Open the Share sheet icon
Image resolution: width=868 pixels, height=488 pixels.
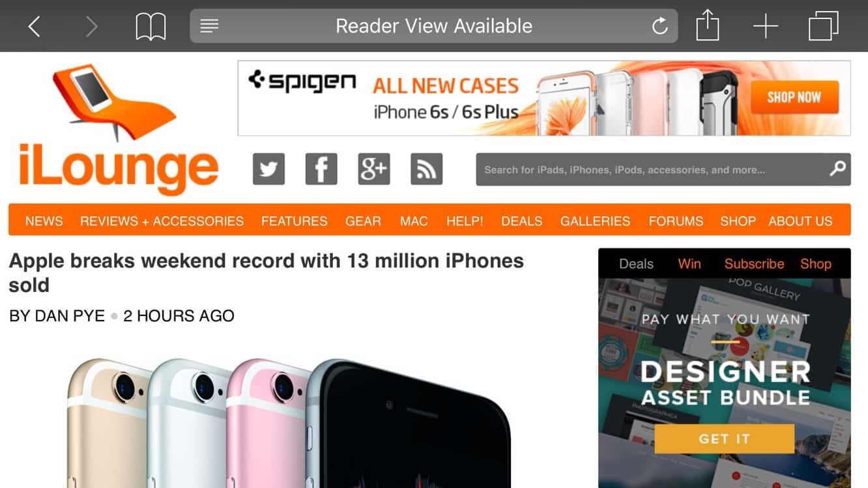(x=707, y=26)
